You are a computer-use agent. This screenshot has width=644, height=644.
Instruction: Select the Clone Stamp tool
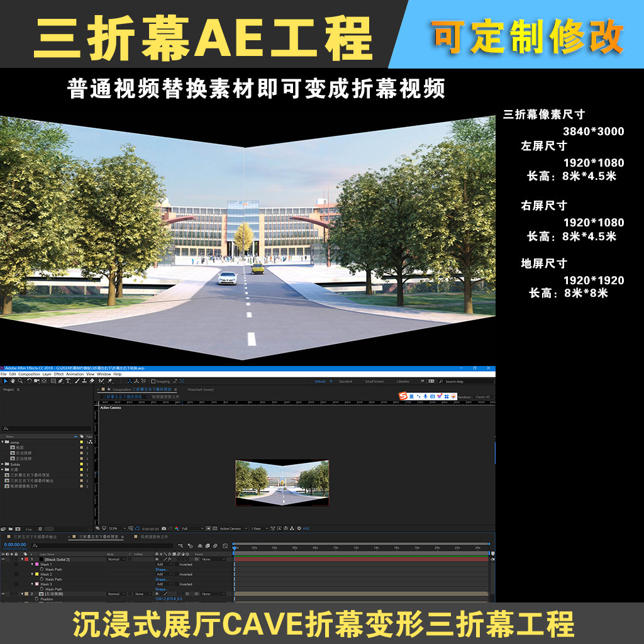(x=84, y=381)
